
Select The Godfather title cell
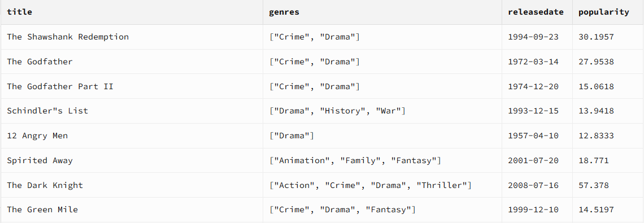click(132, 62)
